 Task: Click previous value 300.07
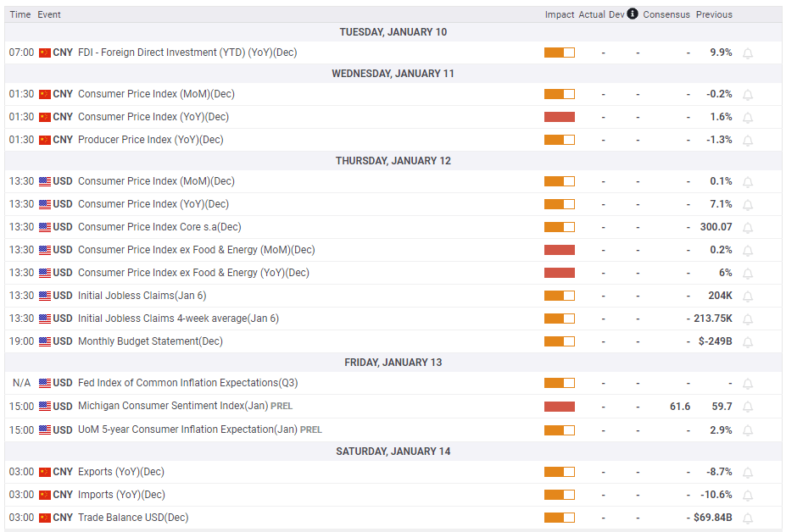[x=716, y=227]
